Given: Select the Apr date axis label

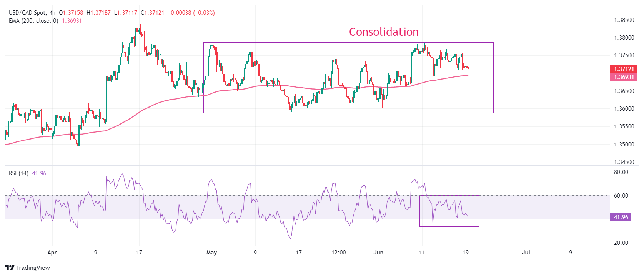Looking at the screenshot, I should click(52, 253).
